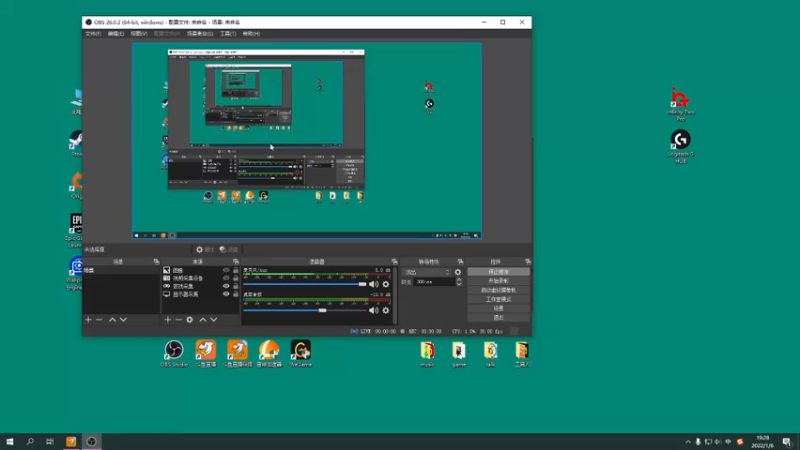Click the 滤镜 filters button above docks
This screenshot has width=800, height=450.
[x=229, y=249]
